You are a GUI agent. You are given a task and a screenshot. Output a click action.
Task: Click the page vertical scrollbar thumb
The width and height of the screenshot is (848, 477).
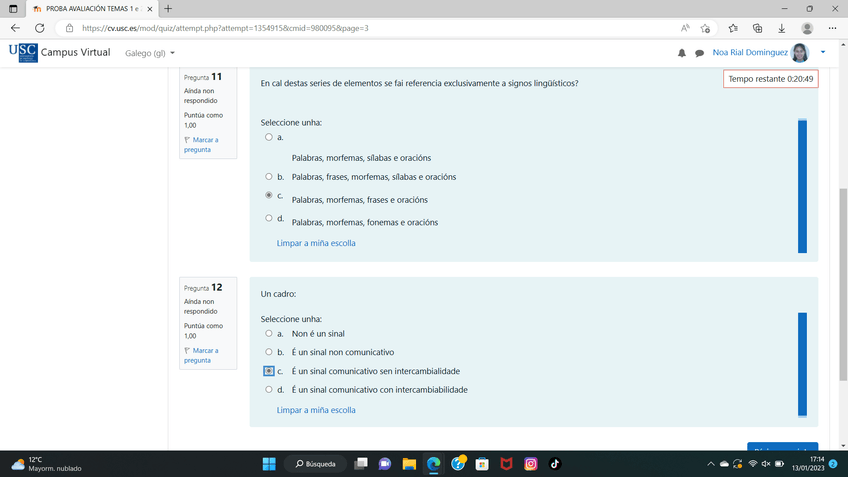coord(843,284)
